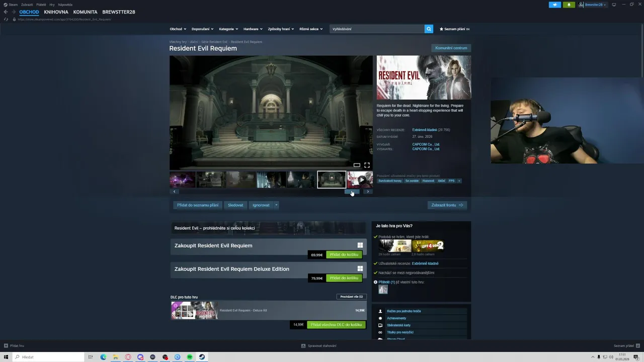Expand the Hardware dropdown

pos(253,29)
